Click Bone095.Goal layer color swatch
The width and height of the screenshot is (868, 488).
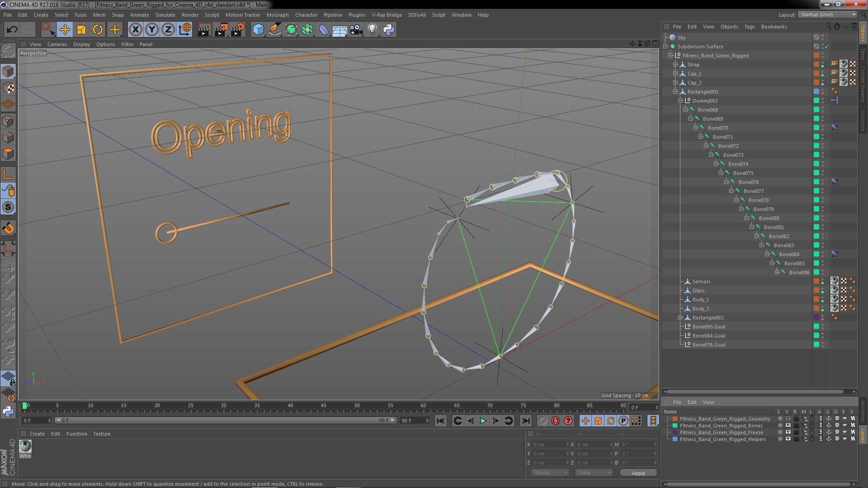click(816, 327)
